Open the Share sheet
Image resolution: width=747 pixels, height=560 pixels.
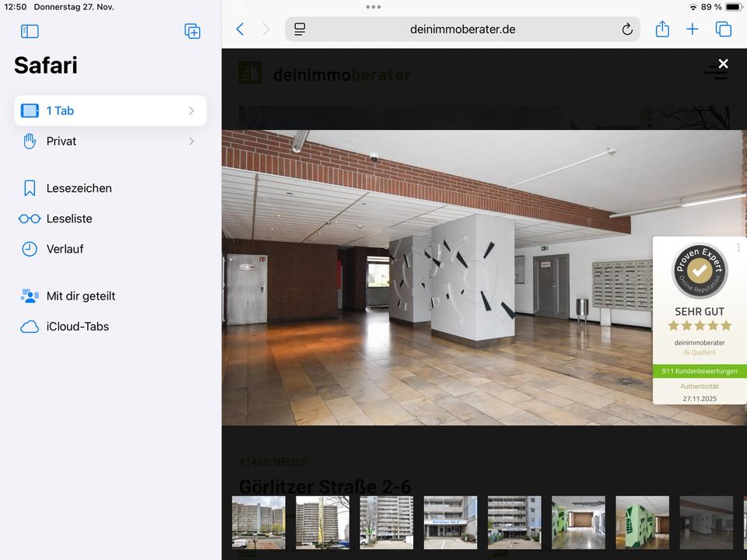point(662,29)
